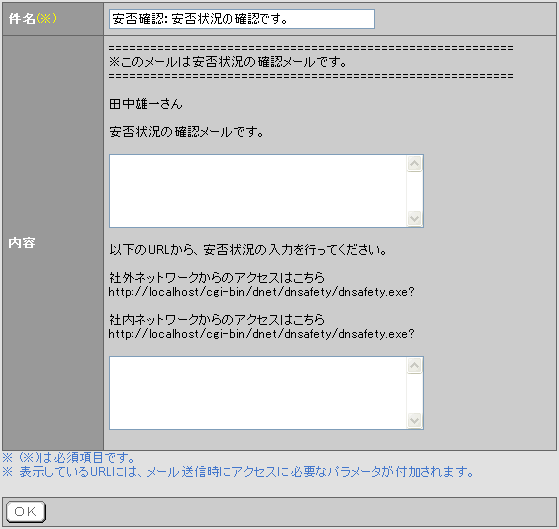Confirm with the OK button
Image resolution: width=559 pixels, height=529 pixels.
coord(26,512)
